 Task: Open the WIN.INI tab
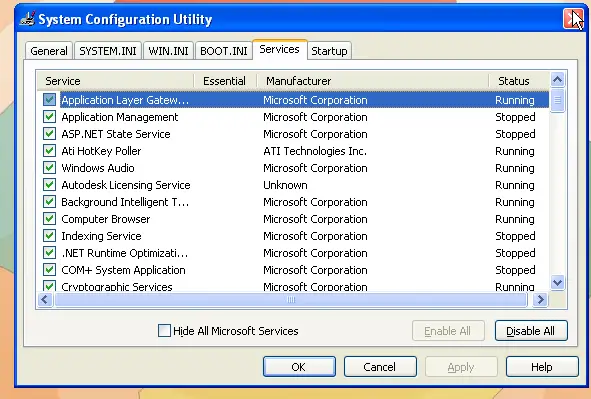[x=168, y=51]
